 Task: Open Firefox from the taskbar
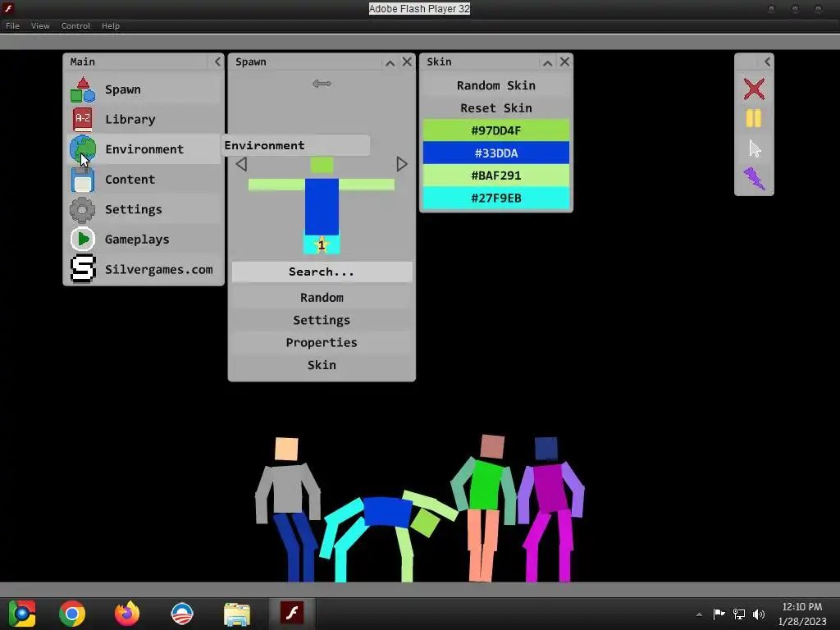click(x=127, y=614)
